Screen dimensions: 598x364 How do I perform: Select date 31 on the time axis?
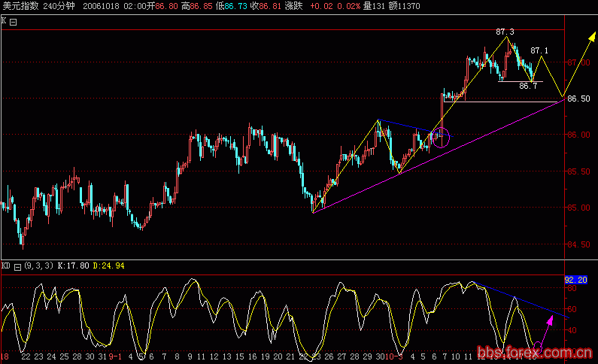(x=102, y=356)
